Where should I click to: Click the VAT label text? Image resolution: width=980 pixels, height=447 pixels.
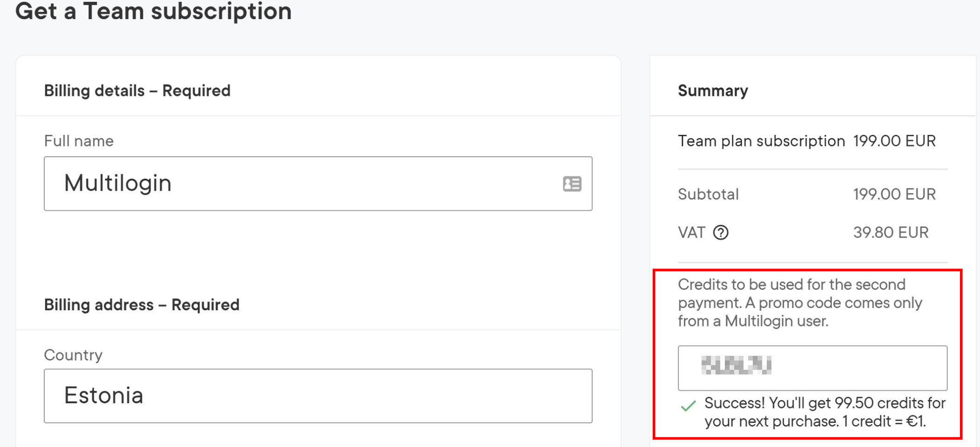click(691, 232)
